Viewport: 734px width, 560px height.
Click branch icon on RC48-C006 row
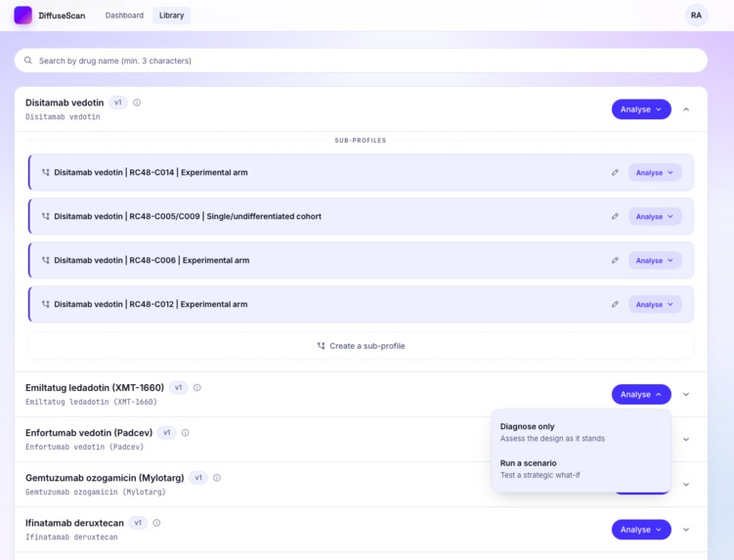[x=45, y=260]
